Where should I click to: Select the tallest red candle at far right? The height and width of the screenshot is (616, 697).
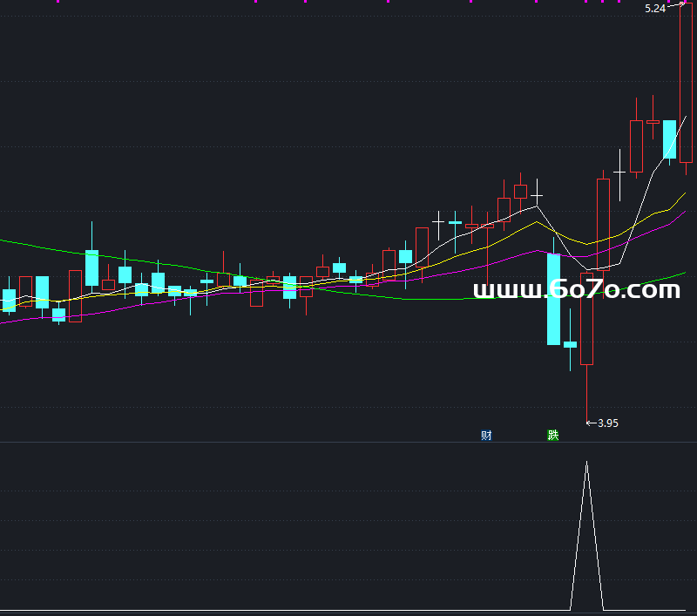[x=686, y=83]
